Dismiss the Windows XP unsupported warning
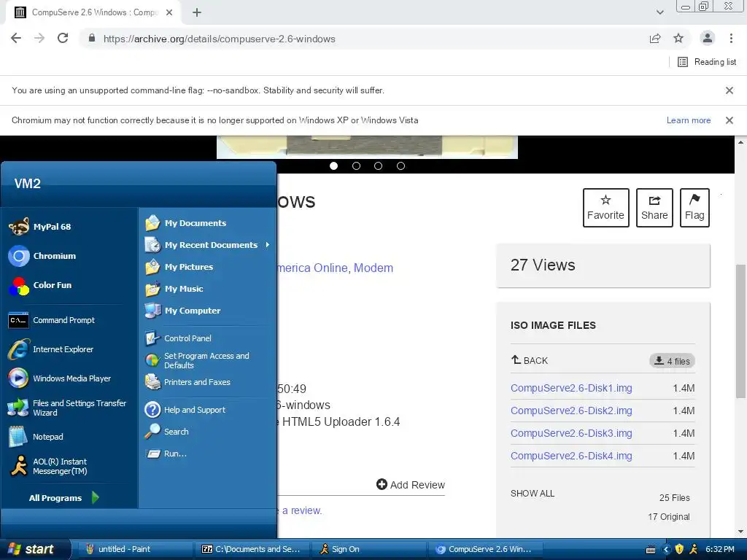 [x=729, y=120]
